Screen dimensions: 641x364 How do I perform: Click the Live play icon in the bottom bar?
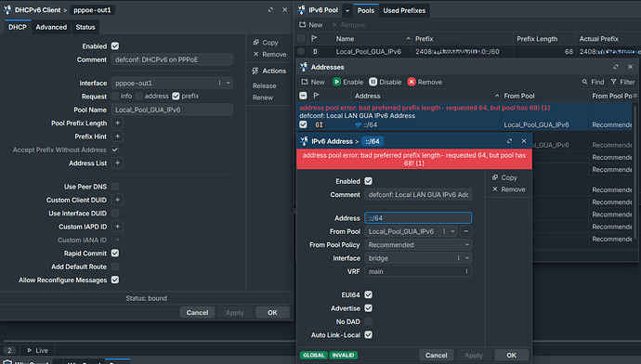click(x=30, y=350)
